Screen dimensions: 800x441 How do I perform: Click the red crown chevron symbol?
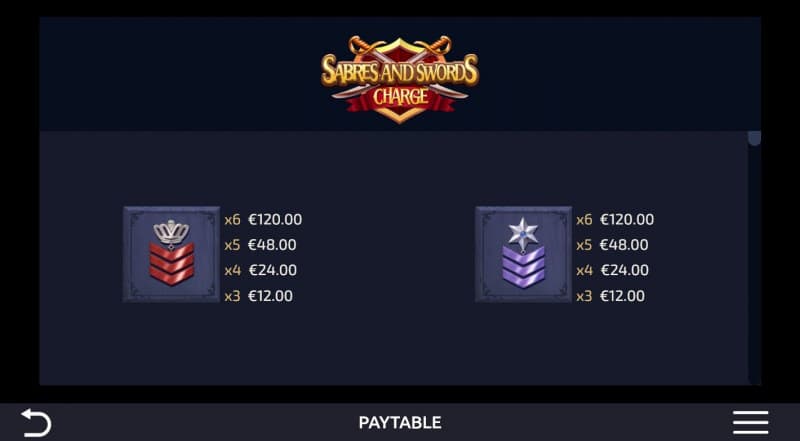click(171, 254)
